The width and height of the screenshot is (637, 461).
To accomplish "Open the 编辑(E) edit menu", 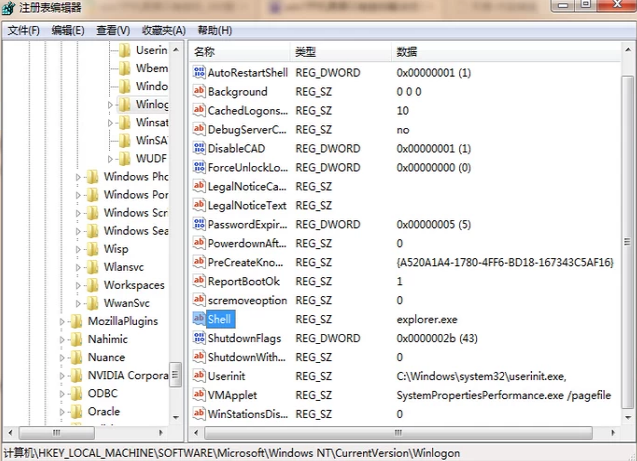I will pos(68,31).
